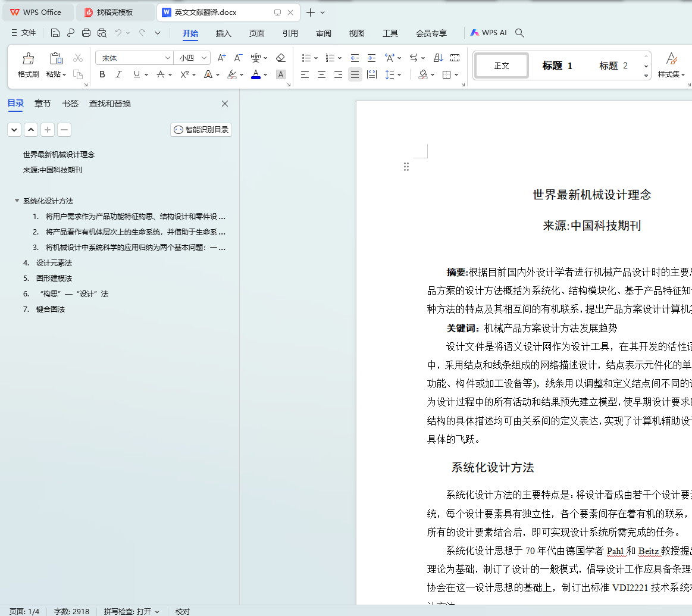Toggle character shading A button

281,74
